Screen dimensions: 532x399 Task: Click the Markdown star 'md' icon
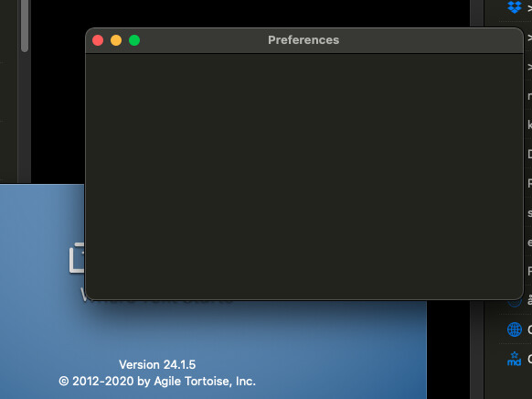tap(515, 359)
